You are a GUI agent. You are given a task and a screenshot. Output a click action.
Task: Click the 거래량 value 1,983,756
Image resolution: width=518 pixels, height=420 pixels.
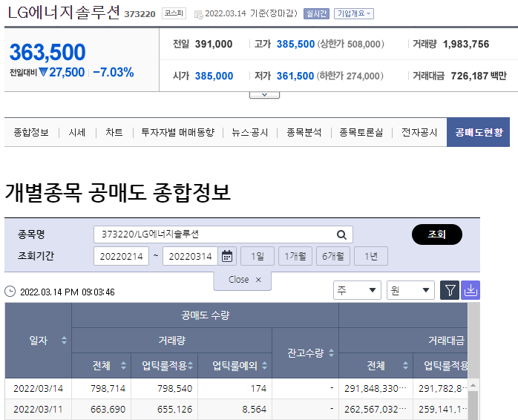(x=466, y=44)
